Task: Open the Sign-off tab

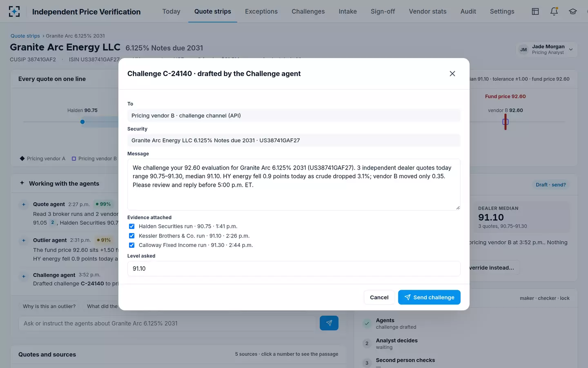Action: 383,11
